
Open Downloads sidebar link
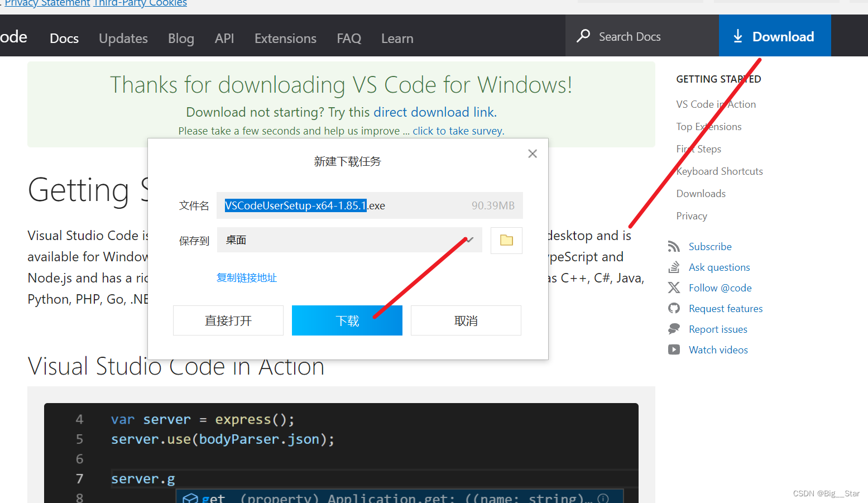coord(701,194)
